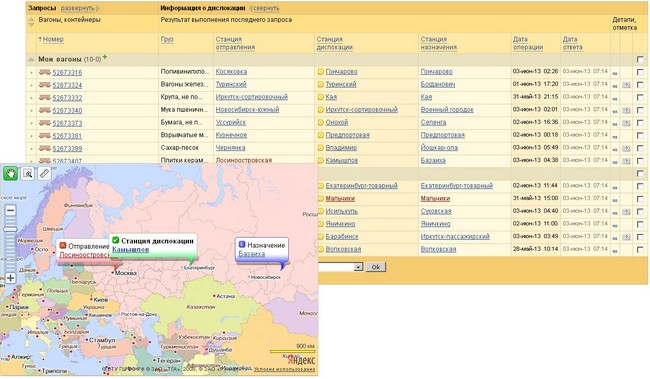Click green plus beside Мои вагоны
This screenshot has height=379, width=650.
coord(105,57)
